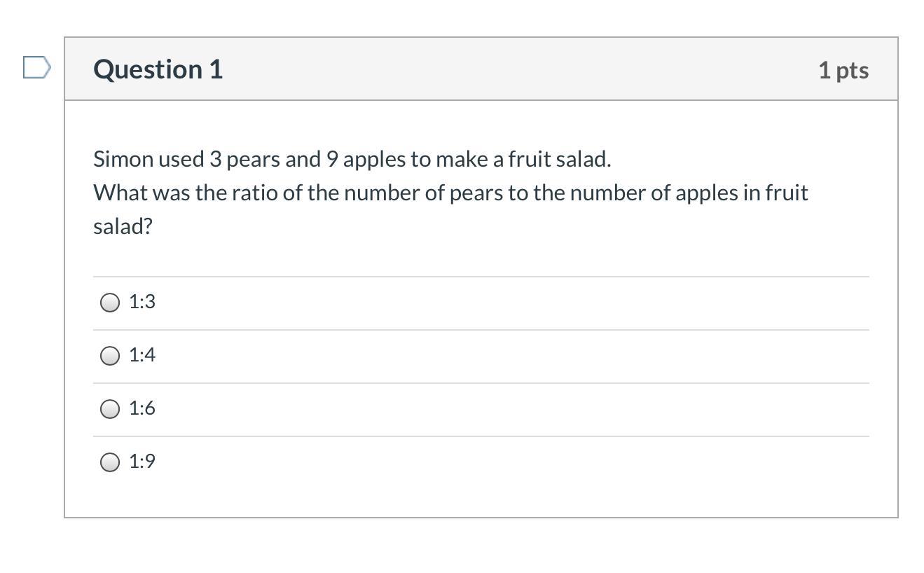Click the word salad? ending the question
The height and width of the screenshot is (573, 924).
(123, 226)
